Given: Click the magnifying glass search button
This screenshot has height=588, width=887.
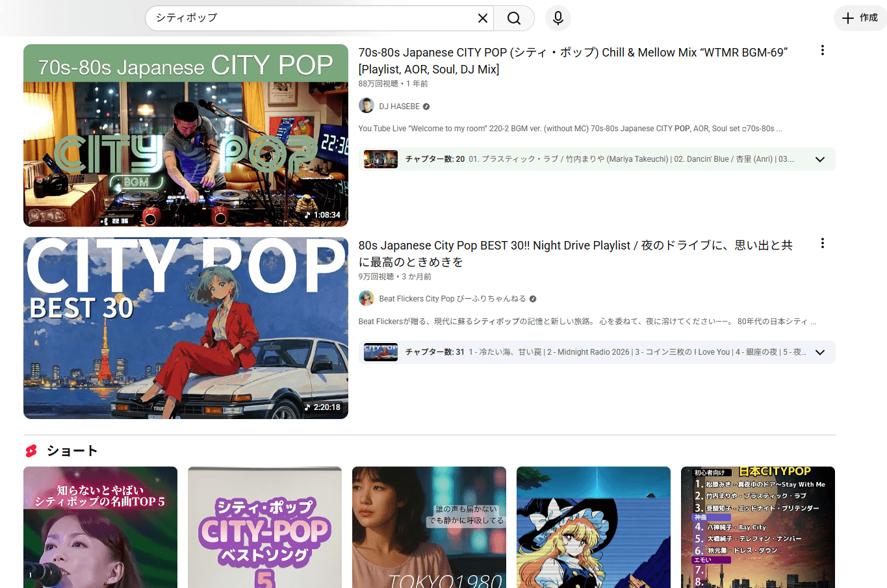Looking at the screenshot, I should pos(514,18).
